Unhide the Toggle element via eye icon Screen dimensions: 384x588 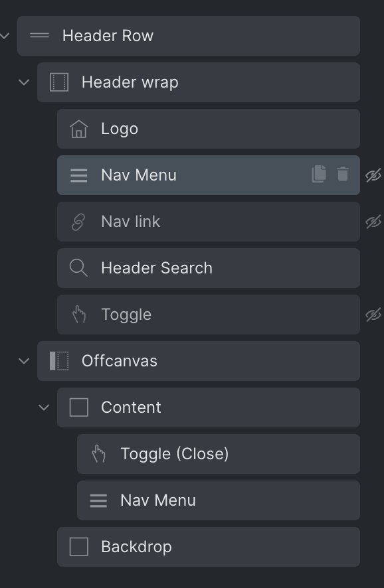[373, 315]
